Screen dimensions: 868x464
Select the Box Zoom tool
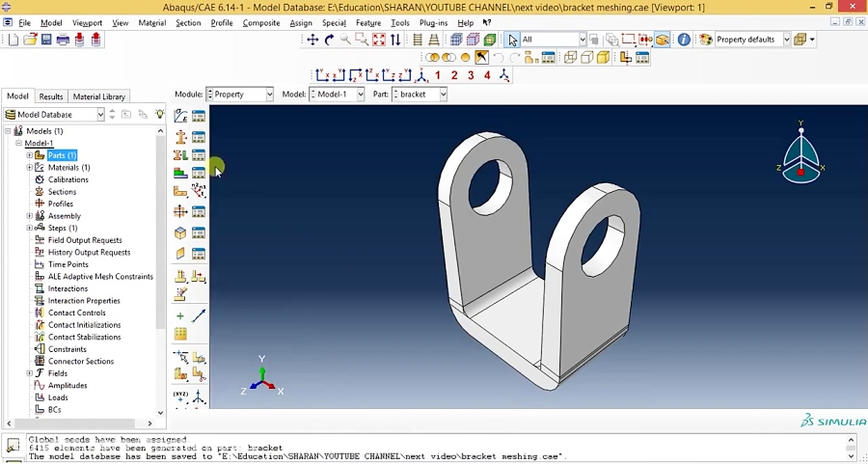pos(362,40)
